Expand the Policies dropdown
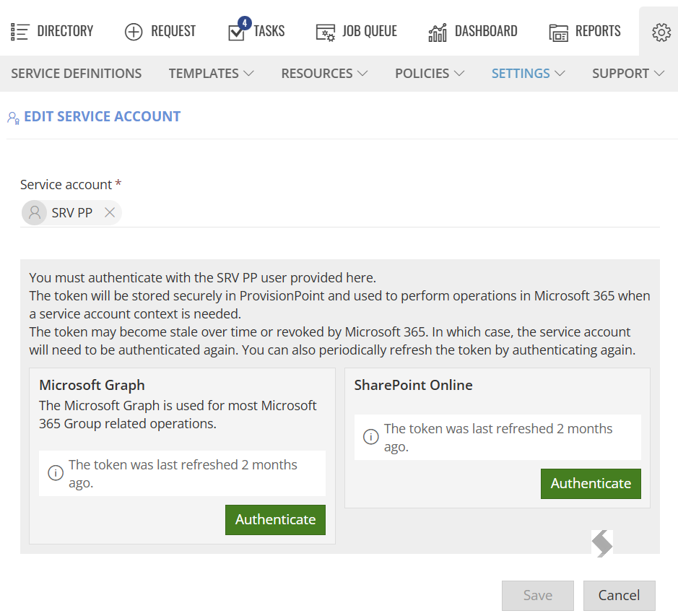 [x=430, y=74]
